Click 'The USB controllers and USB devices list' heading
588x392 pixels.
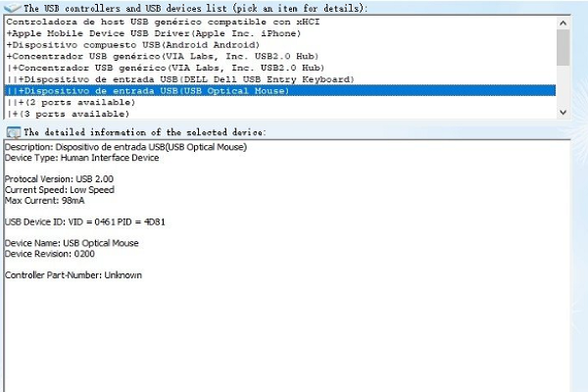195,8
